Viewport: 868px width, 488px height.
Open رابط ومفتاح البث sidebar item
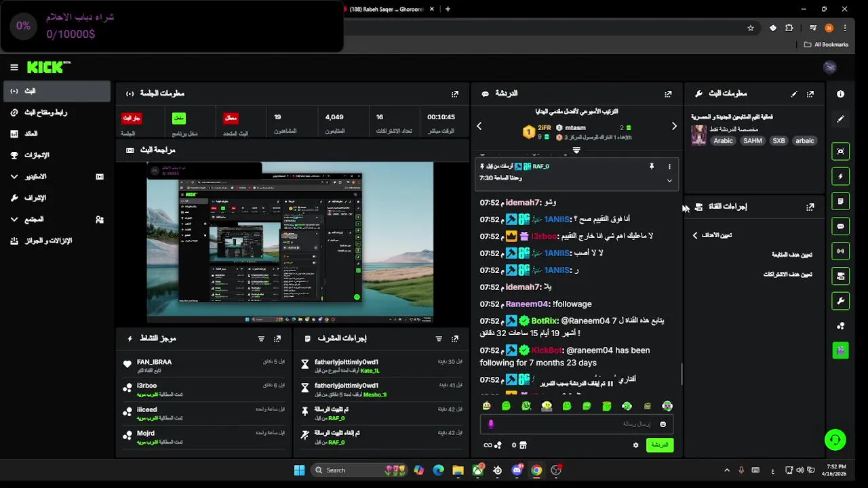coord(56,113)
